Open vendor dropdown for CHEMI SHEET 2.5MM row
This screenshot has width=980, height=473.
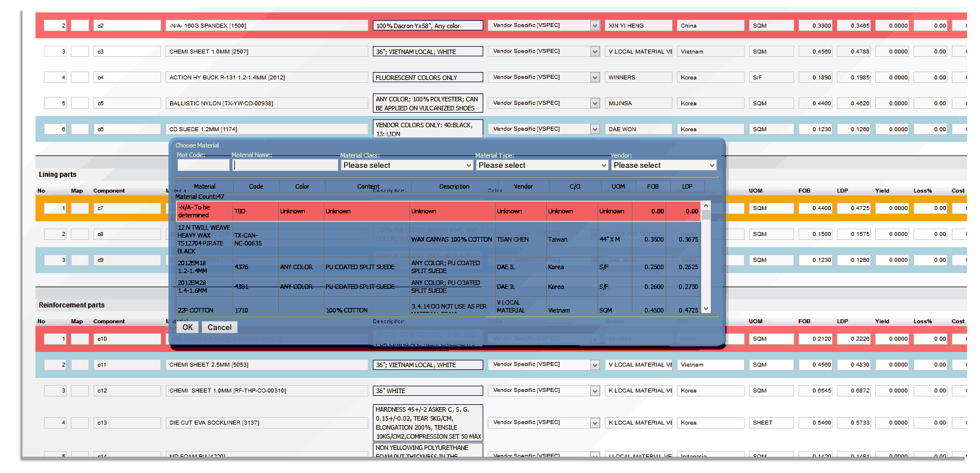click(595, 365)
